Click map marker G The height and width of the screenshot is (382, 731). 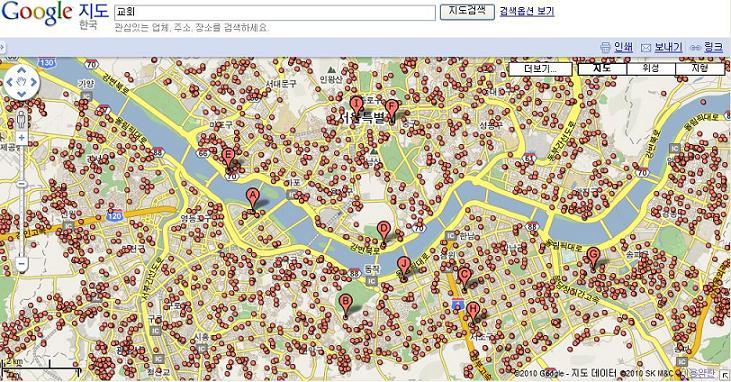click(593, 258)
